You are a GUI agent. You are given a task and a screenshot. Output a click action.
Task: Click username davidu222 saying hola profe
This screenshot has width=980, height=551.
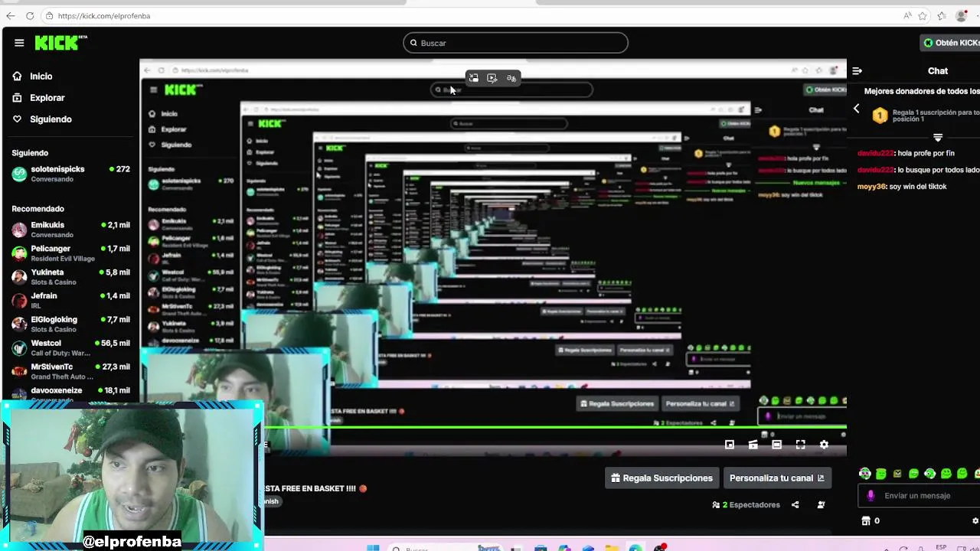[876, 153]
